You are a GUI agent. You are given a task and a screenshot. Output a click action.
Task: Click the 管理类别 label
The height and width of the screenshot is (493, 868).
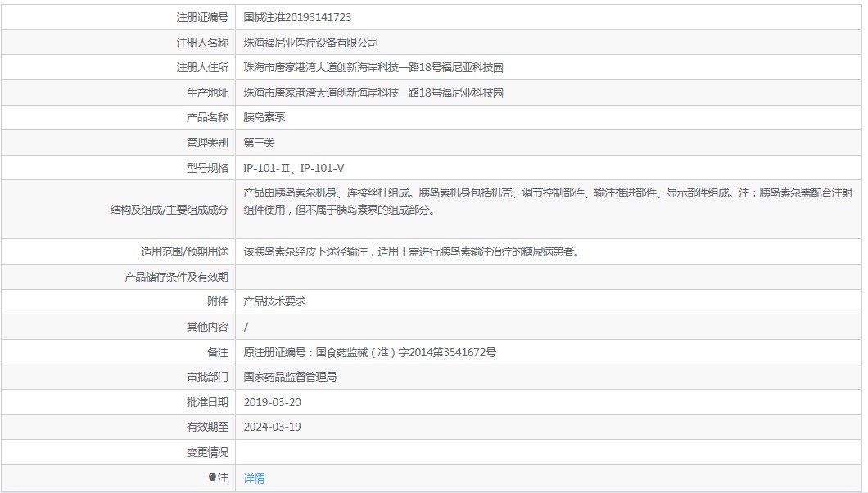coord(207,142)
